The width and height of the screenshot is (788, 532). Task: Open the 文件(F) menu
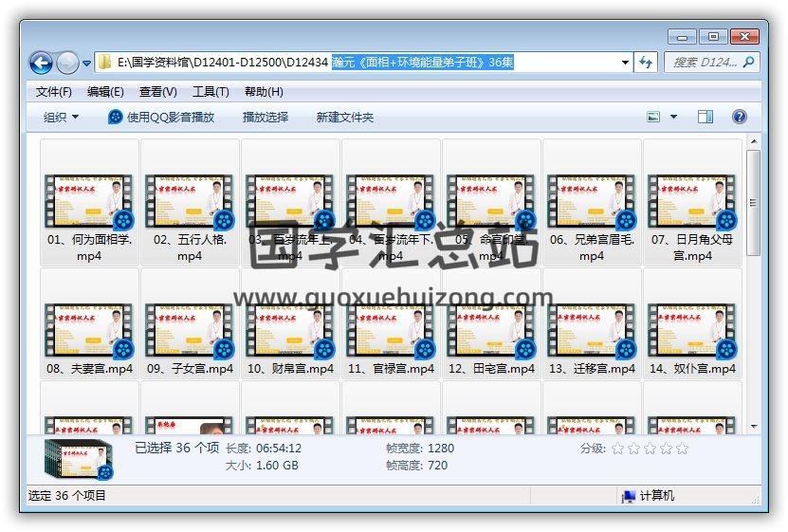pos(54,92)
